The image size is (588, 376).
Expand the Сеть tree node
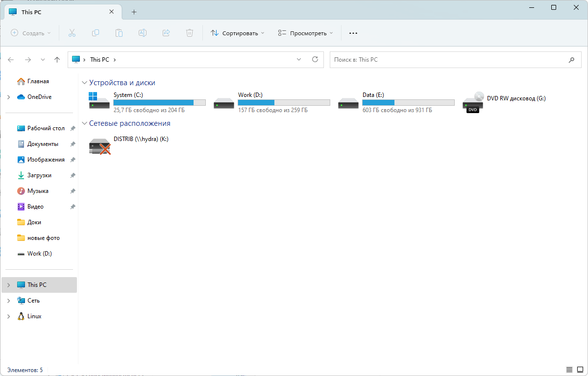8,301
